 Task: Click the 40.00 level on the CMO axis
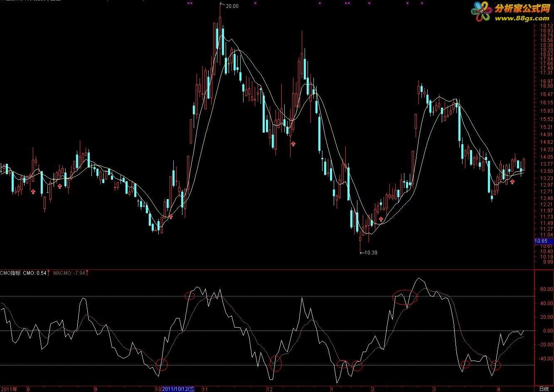coord(547,303)
